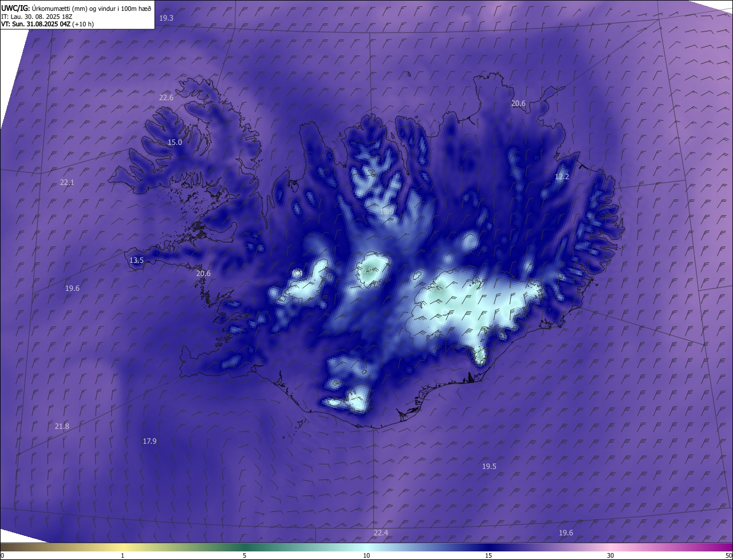
Task: Click the 19.5 value label on the map
Action: pos(489,467)
